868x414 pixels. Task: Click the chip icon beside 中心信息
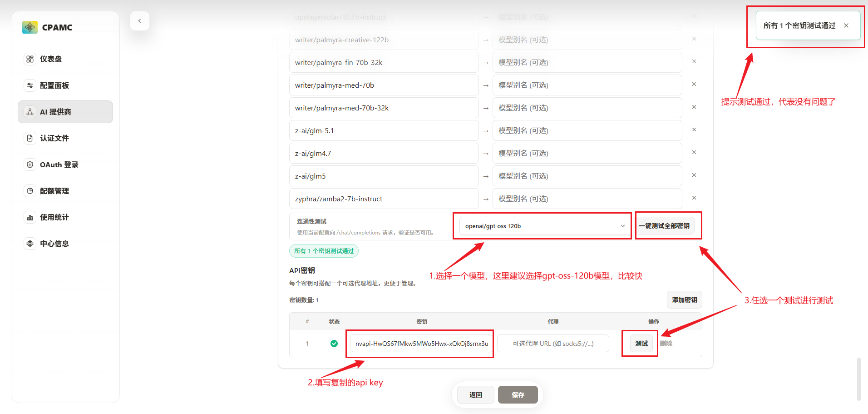pyautogui.click(x=30, y=244)
